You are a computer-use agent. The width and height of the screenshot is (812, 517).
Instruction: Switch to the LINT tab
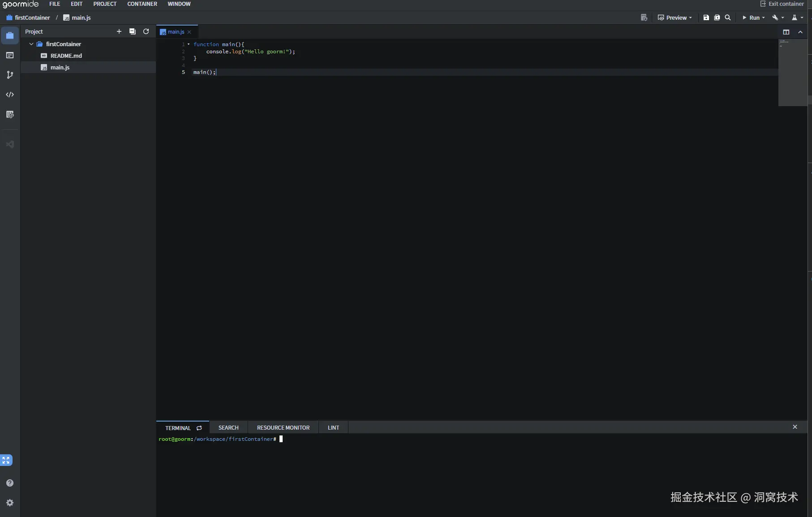[333, 428]
